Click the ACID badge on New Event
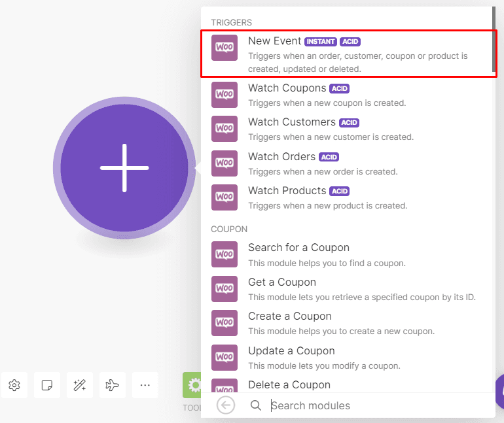The height and width of the screenshot is (423, 504). point(350,42)
